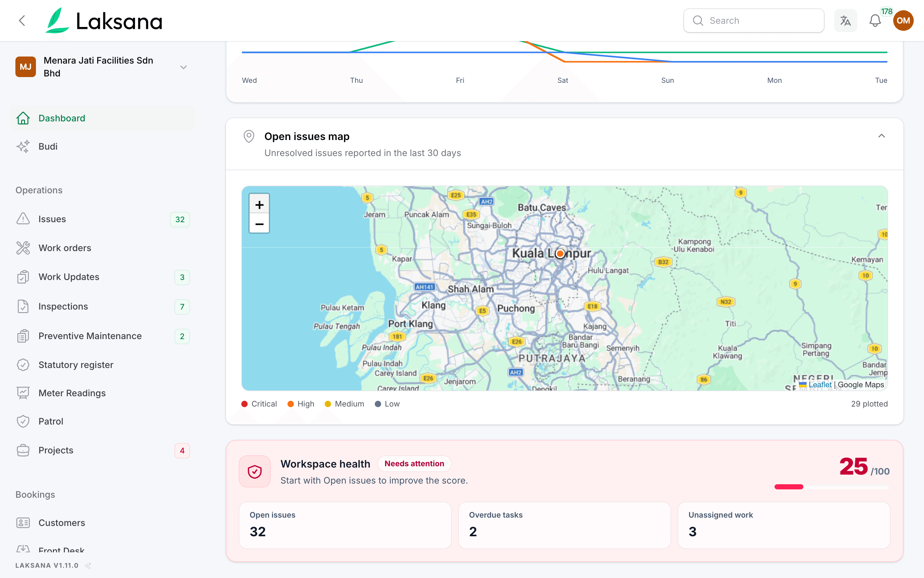Click the Work Updates 3 count badge
Image resolution: width=924 pixels, height=578 pixels.
[x=182, y=277]
